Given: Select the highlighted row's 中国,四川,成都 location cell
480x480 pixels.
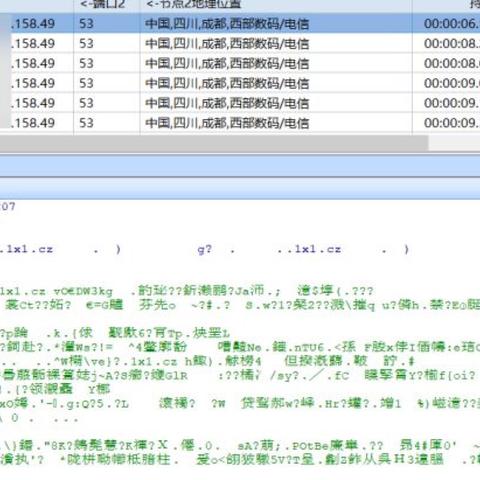Looking at the screenshot, I should [227, 24].
